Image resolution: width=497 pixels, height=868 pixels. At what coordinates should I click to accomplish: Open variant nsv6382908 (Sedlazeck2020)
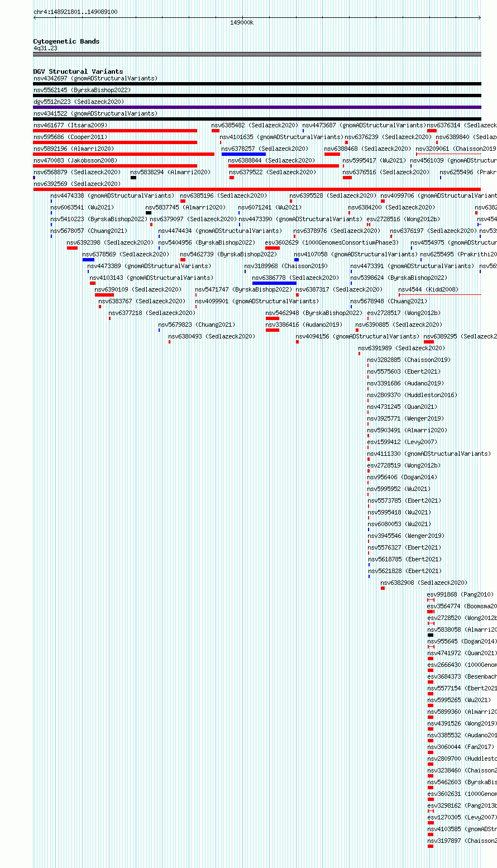coord(424,583)
